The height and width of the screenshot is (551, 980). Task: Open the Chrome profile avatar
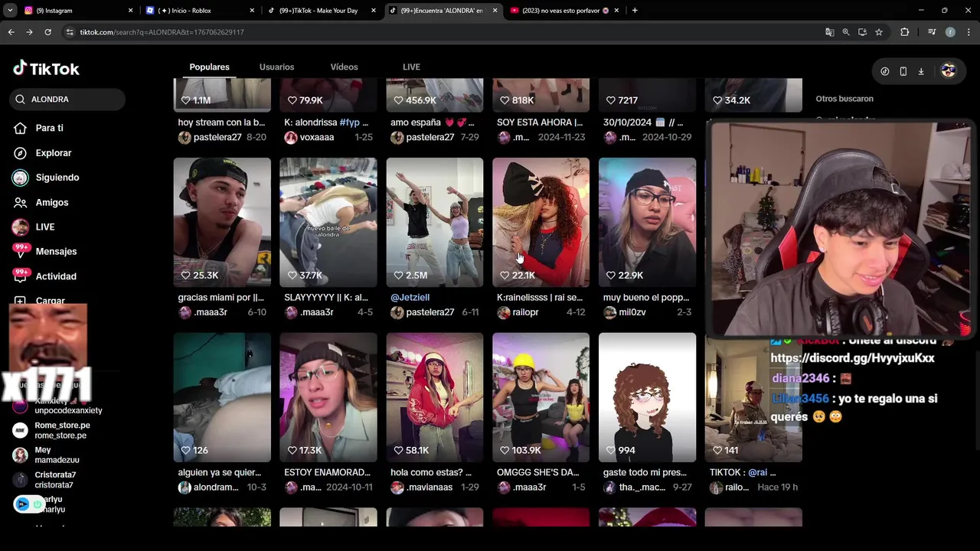pyautogui.click(x=950, y=32)
